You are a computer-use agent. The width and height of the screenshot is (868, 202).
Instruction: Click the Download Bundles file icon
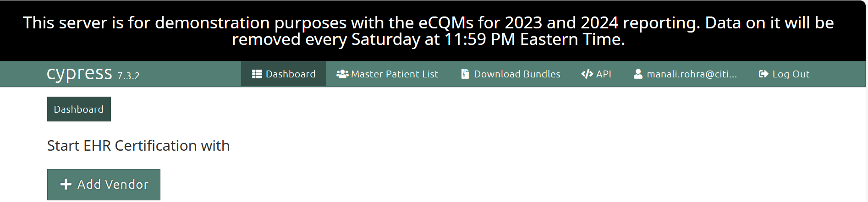(465, 74)
